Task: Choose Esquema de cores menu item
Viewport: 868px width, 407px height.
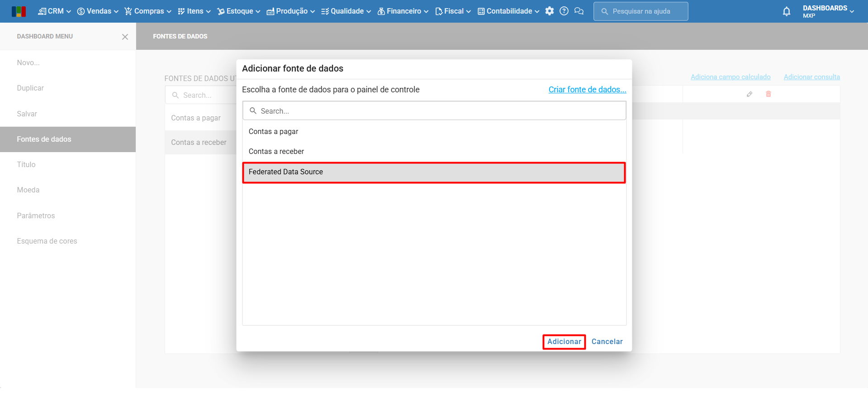Action: coord(47,241)
